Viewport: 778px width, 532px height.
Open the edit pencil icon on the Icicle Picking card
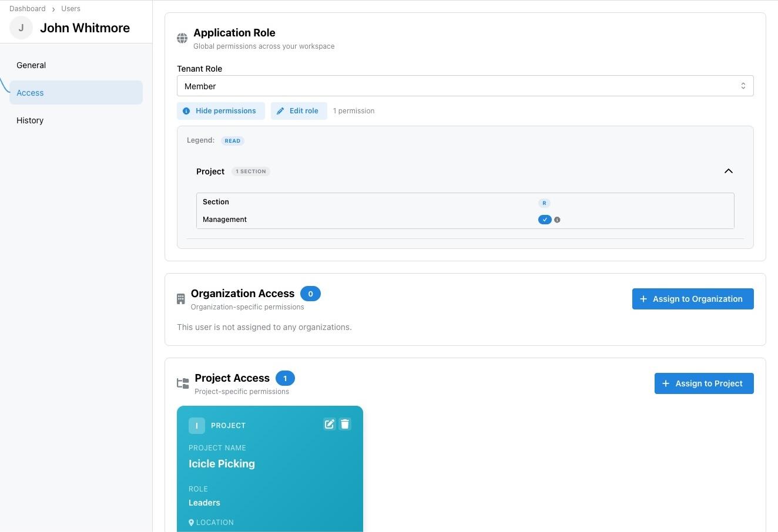pos(330,424)
